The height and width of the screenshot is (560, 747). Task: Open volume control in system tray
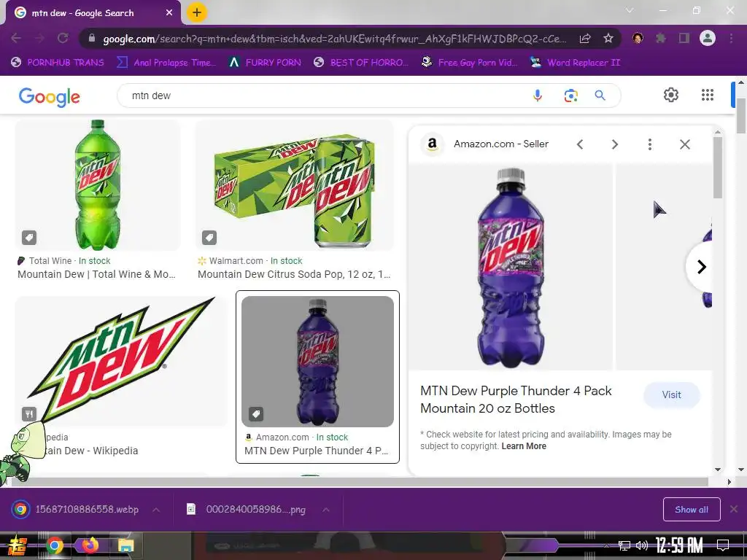click(642, 545)
